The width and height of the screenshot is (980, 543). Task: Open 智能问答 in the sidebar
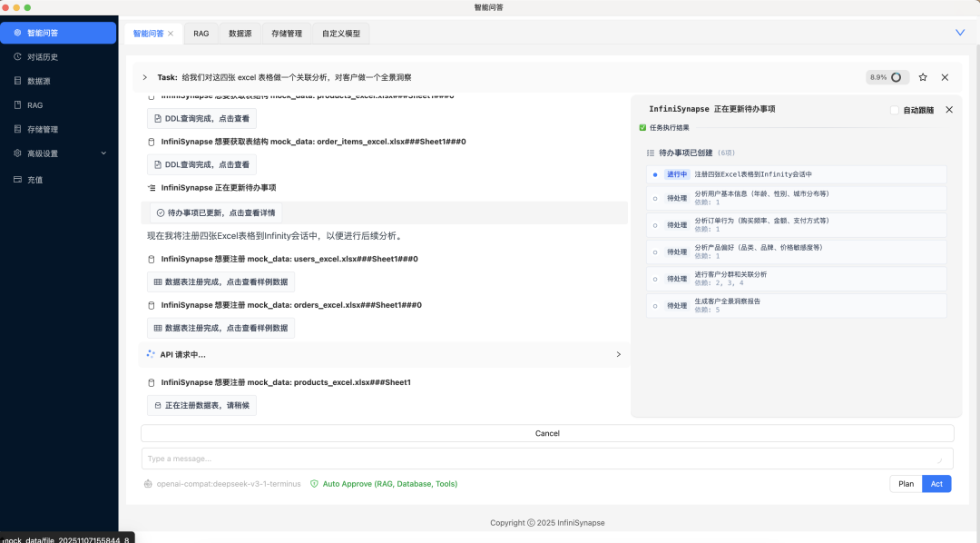[58, 33]
